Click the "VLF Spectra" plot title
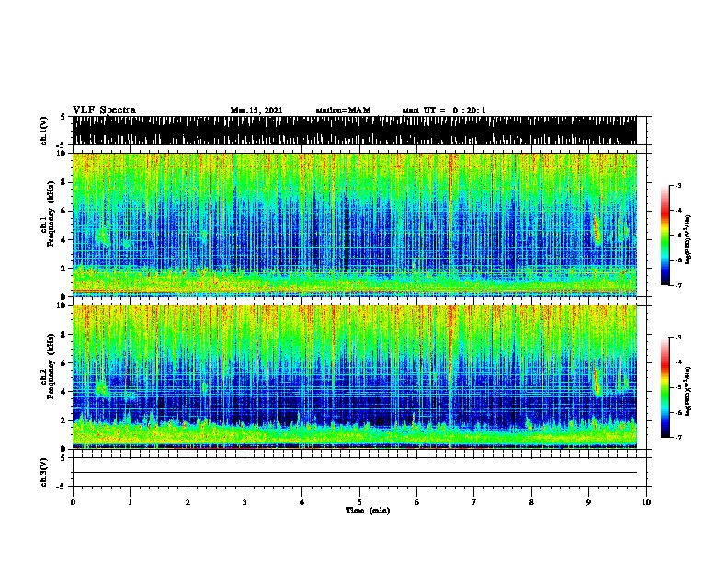728x563 pixels. pyautogui.click(x=104, y=110)
